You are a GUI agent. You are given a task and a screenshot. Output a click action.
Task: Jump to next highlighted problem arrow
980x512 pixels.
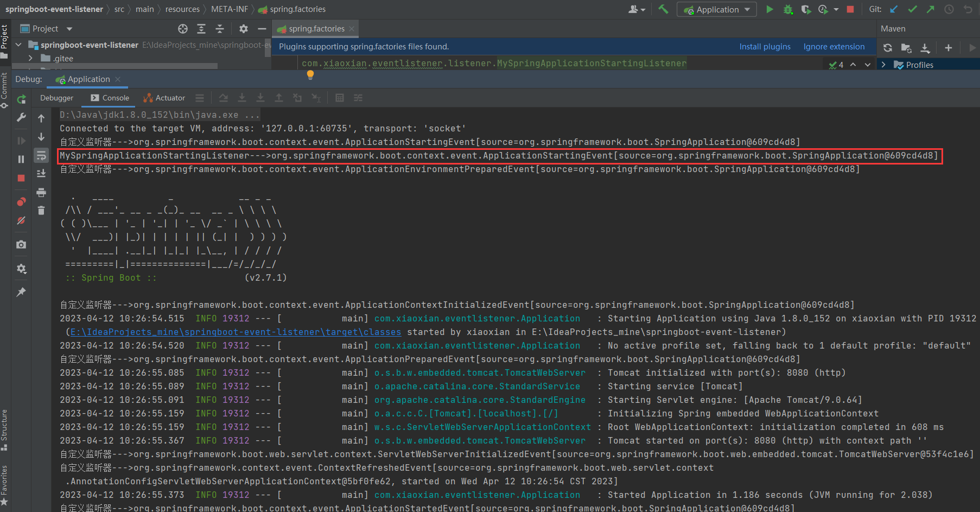pos(868,65)
